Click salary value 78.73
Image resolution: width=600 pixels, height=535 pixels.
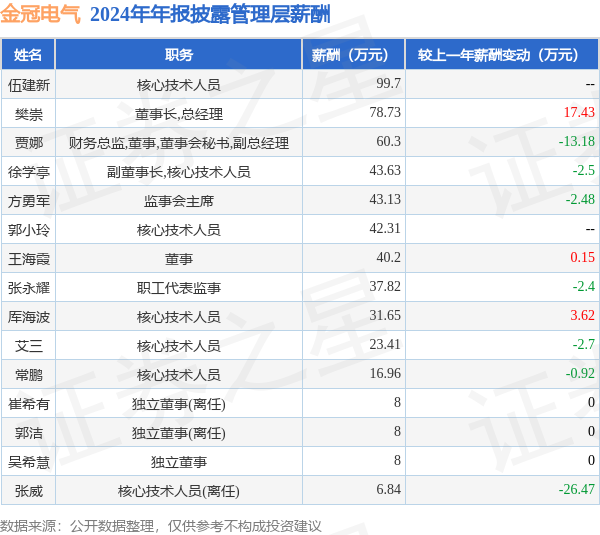click(385, 112)
